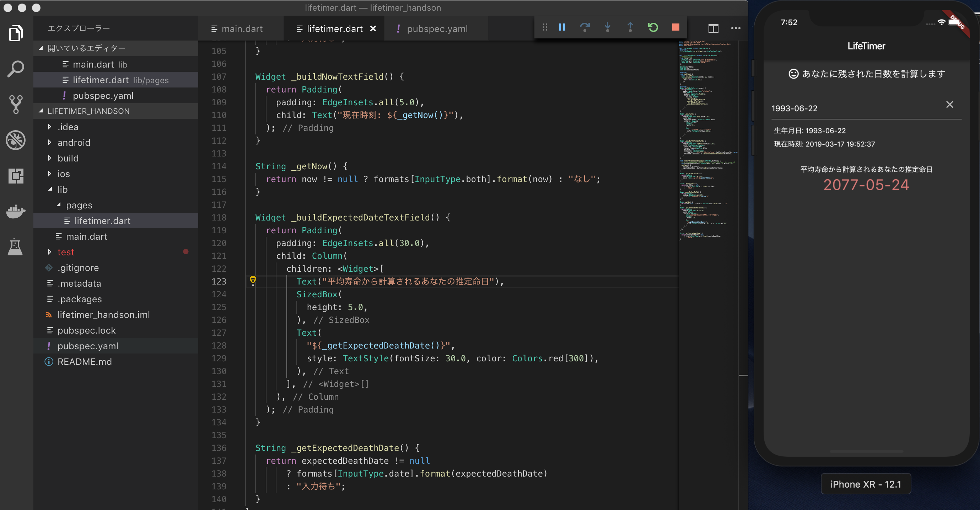This screenshot has width=980, height=510.
Task: Click the 生年月日: 1993-06-22 text
Action: pos(809,131)
